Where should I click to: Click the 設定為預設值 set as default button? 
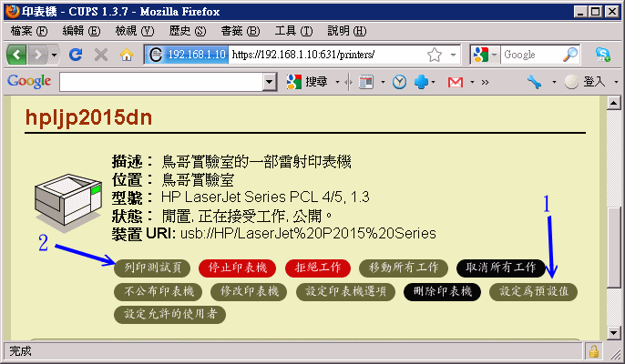click(x=534, y=291)
